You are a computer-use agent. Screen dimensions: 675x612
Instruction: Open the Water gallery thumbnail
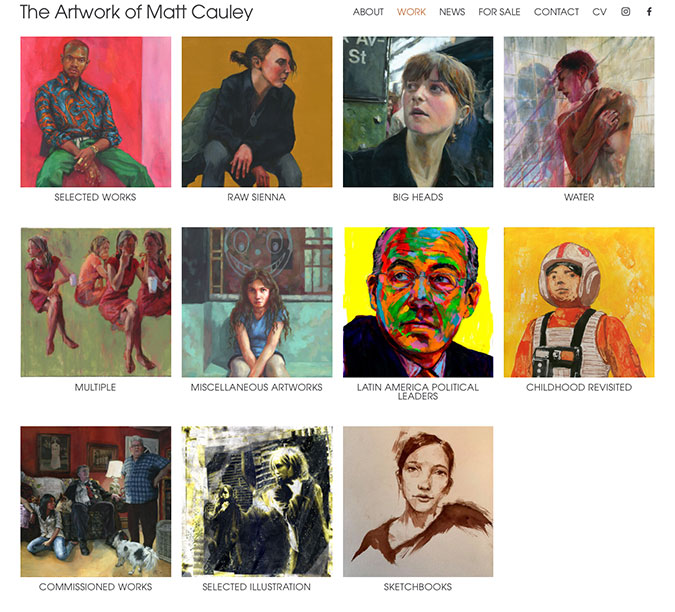tap(579, 112)
